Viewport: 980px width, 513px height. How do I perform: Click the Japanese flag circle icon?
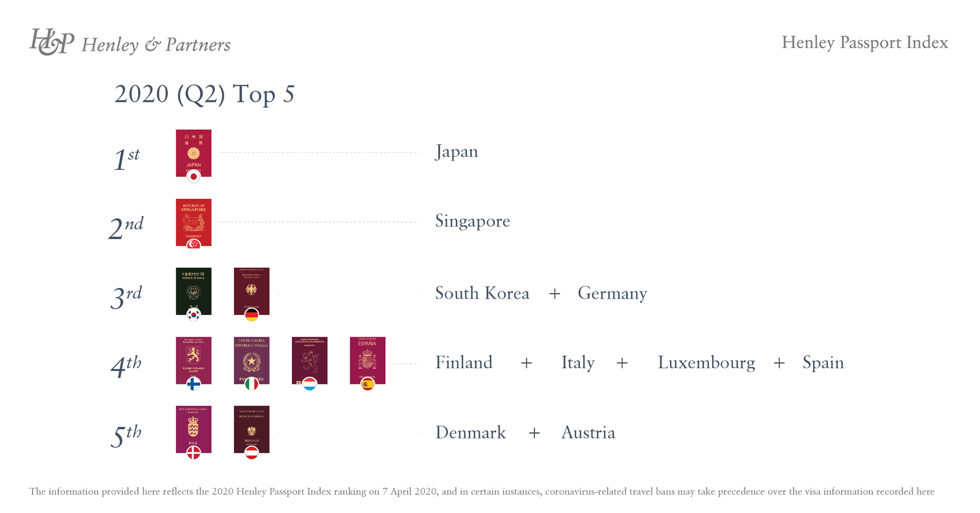click(193, 177)
